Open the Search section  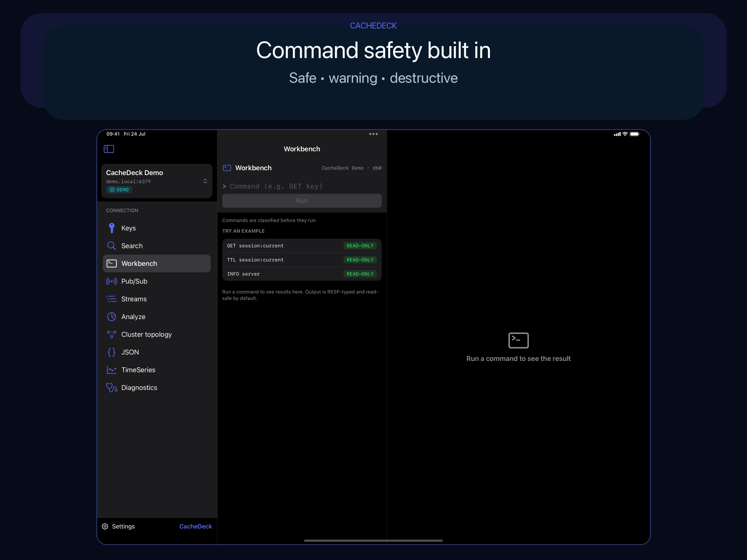click(x=157, y=246)
